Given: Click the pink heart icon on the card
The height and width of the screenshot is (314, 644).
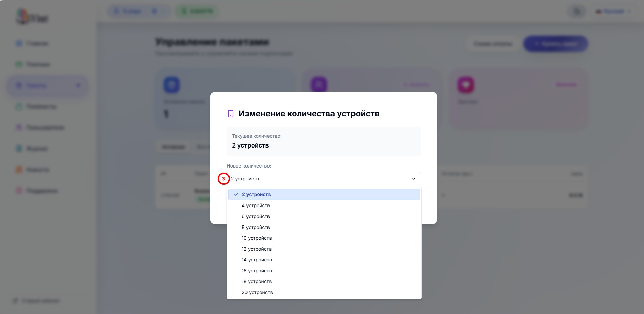Looking at the screenshot, I should coord(466,85).
